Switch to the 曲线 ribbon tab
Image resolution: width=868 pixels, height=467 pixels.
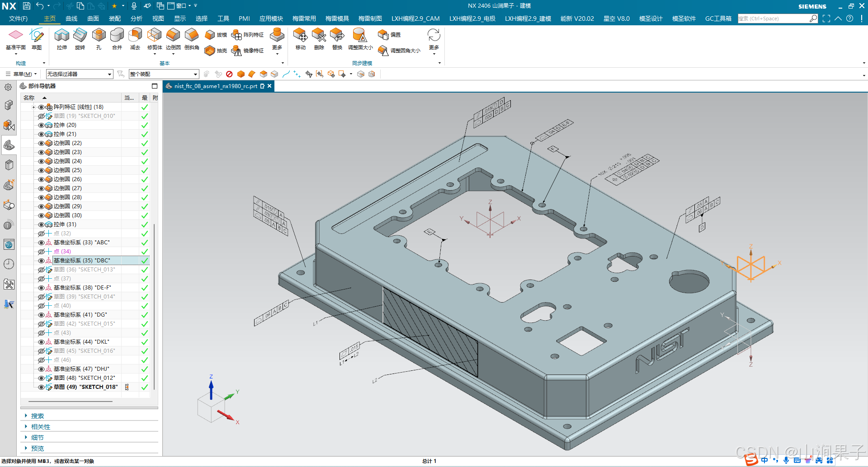click(x=71, y=19)
